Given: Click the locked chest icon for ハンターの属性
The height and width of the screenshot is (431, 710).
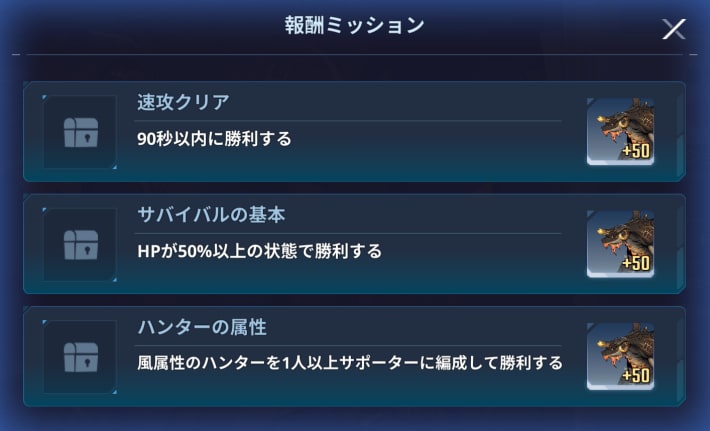Looking at the screenshot, I should click(x=80, y=357).
